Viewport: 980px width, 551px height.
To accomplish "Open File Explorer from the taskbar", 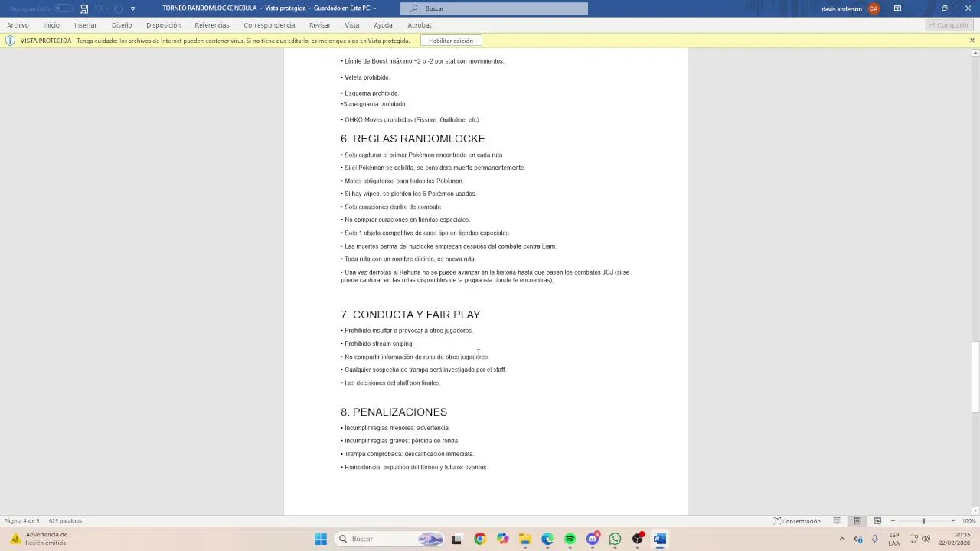I will (x=524, y=539).
